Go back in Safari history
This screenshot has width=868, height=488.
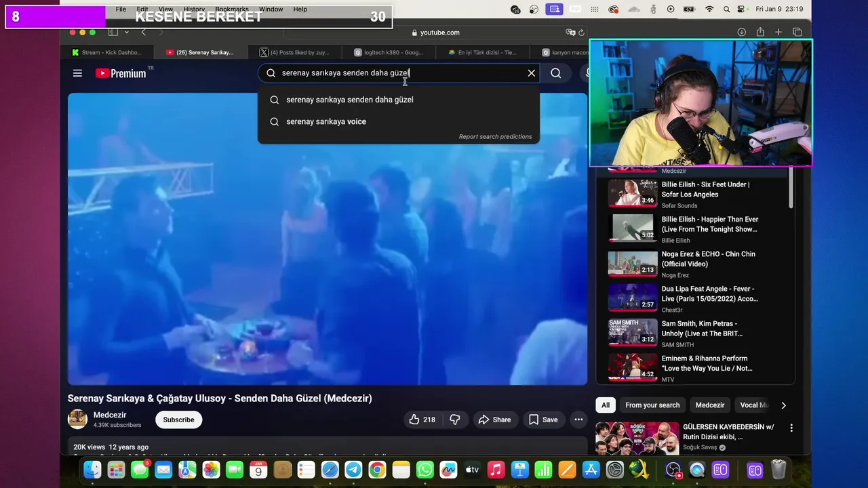[x=143, y=33]
